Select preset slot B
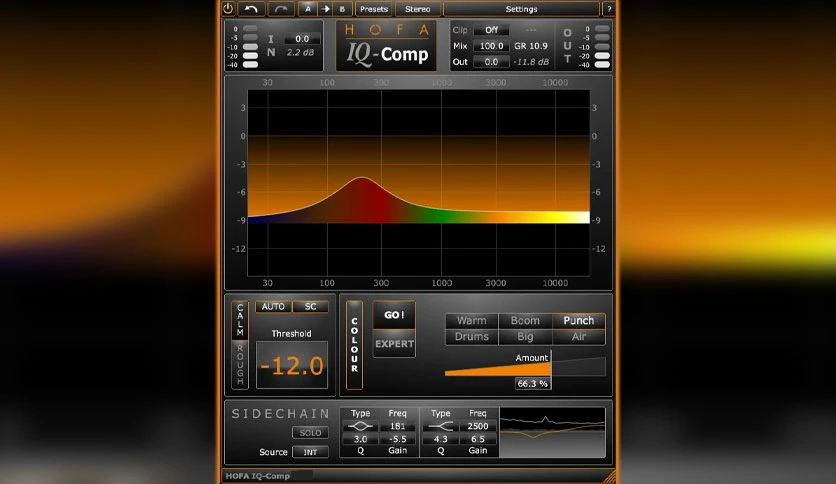Viewport: 836px width, 484px height. (342, 9)
